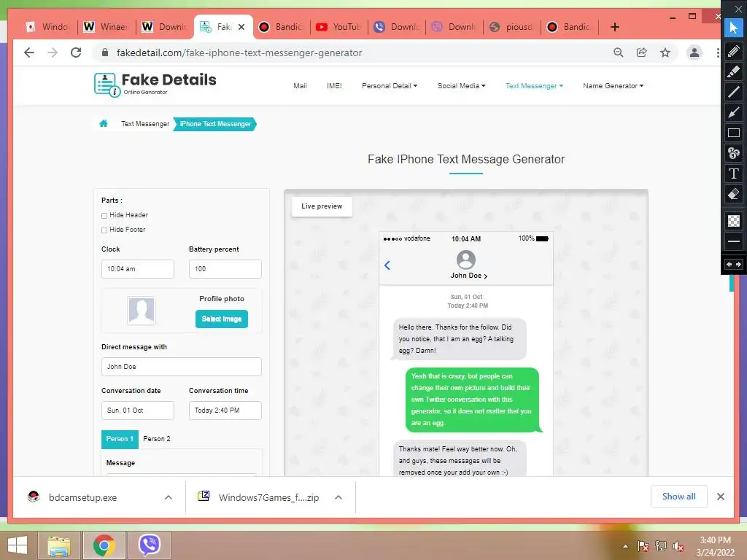747x560 pixels.
Task: Select the numbered step counter tool
Action: tap(734, 153)
